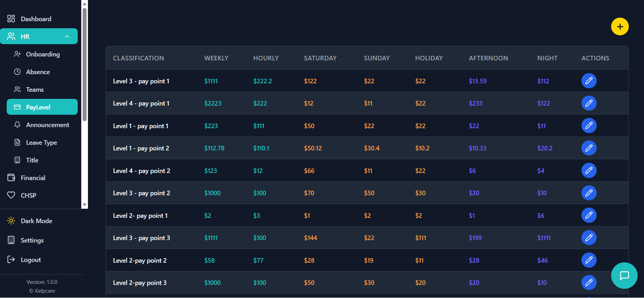Click Level 2-pay point 3 classification text
Screen dimensions: 644x298
pos(140,283)
